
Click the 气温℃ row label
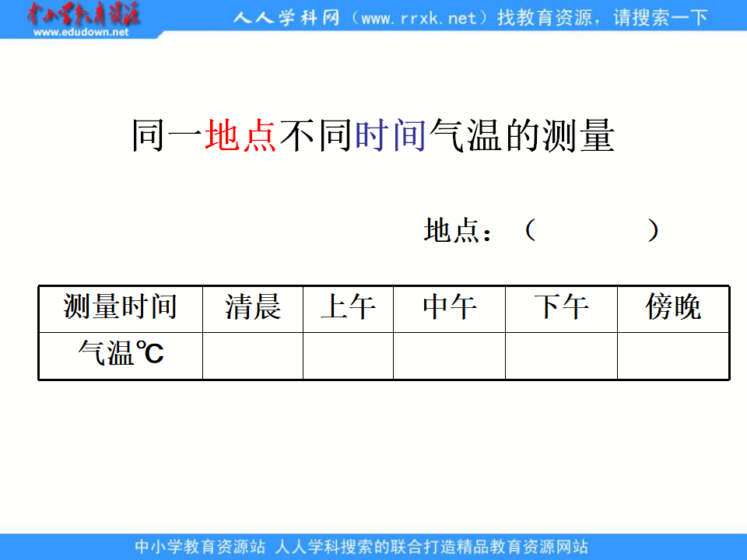tap(121, 355)
